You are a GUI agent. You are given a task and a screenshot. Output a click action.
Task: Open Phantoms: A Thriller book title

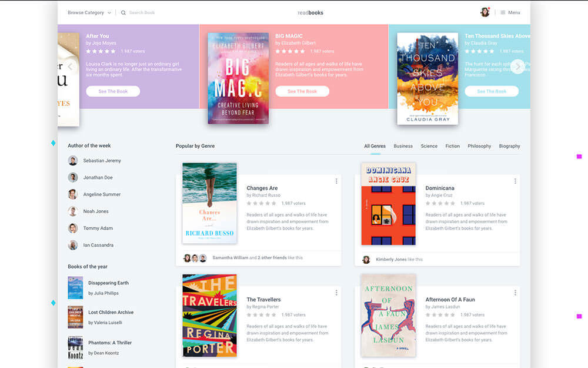110,343
